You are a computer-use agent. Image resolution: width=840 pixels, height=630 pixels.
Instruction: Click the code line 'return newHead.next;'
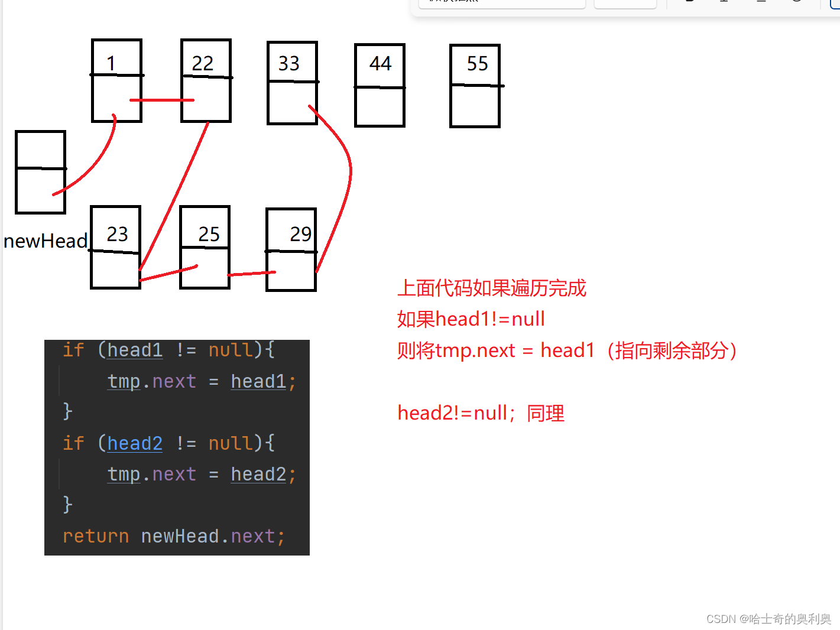tap(174, 536)
